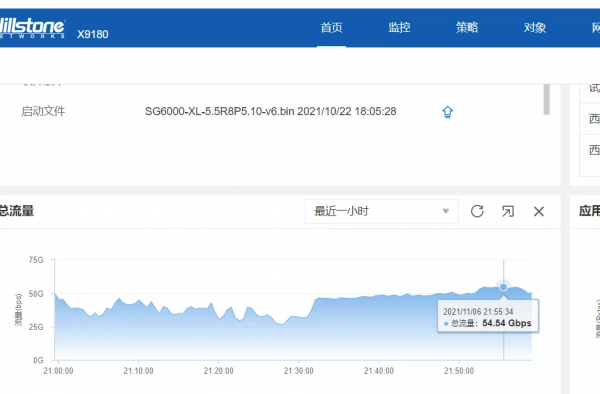Viewport: 600px width, 394px height.
Task: Click the 21:10:00 time axis label
Action: (138, 371)
